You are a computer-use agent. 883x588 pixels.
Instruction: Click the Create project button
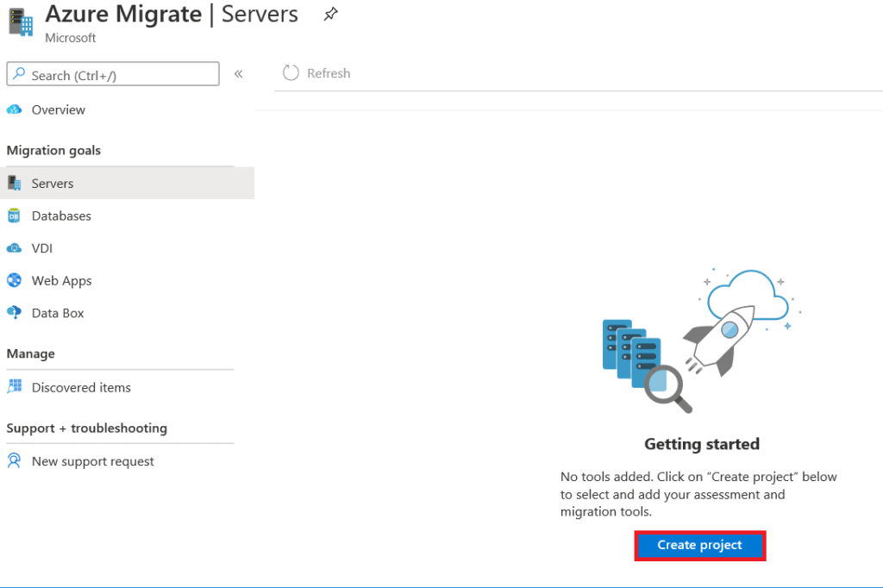click(x=699, y=545)
